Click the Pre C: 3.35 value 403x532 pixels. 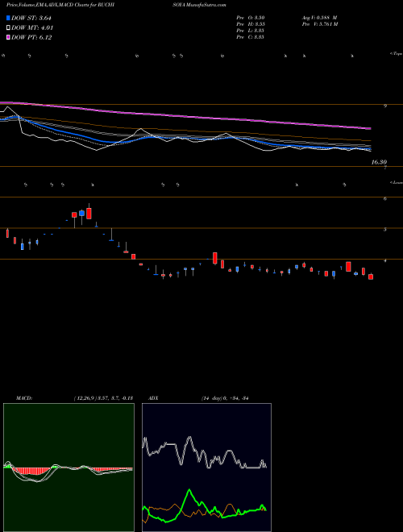251,37
